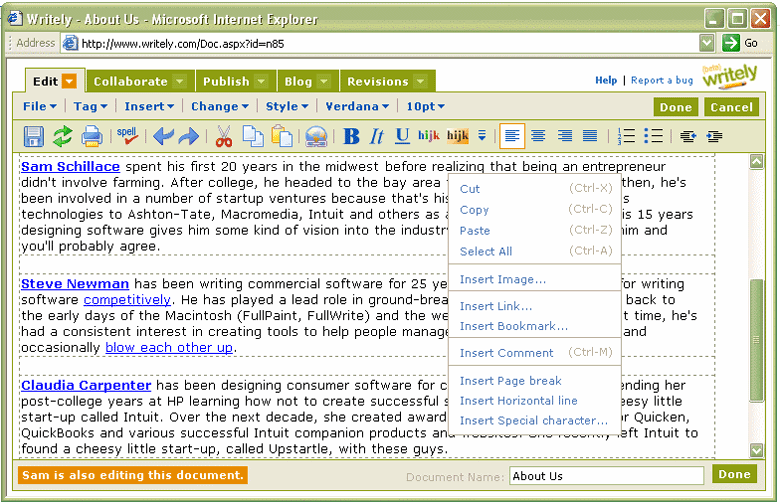This screenshot has width=780, height=504.
Task: Click the insert link globe icon
Action: [316, 136]
